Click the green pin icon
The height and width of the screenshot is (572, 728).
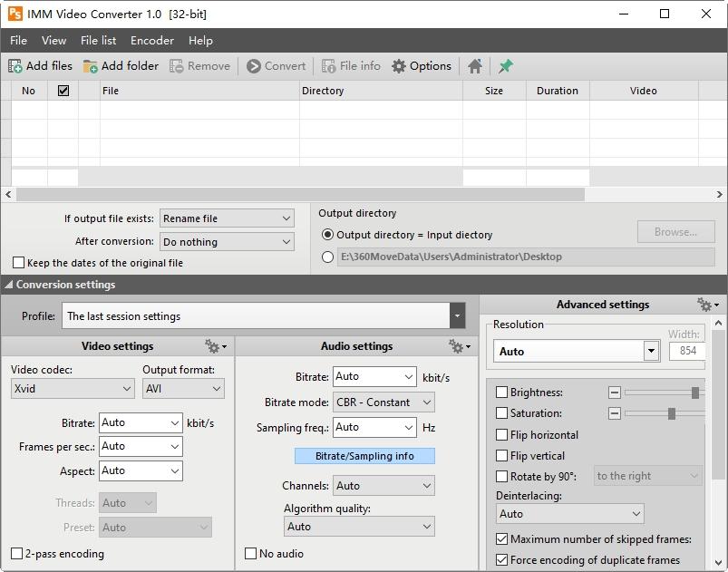coord(505,66)
